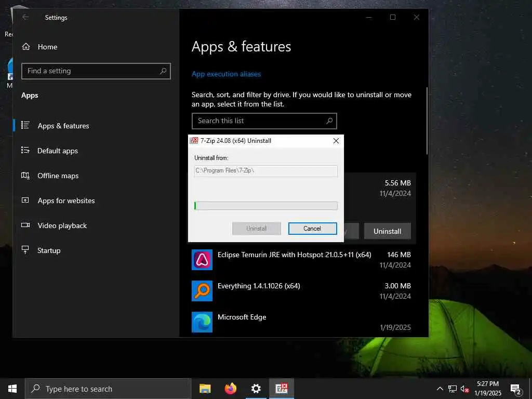Click magnifier icon in Search this list
The width and height of the screenshot is (532, 399).
click(329, 121)
